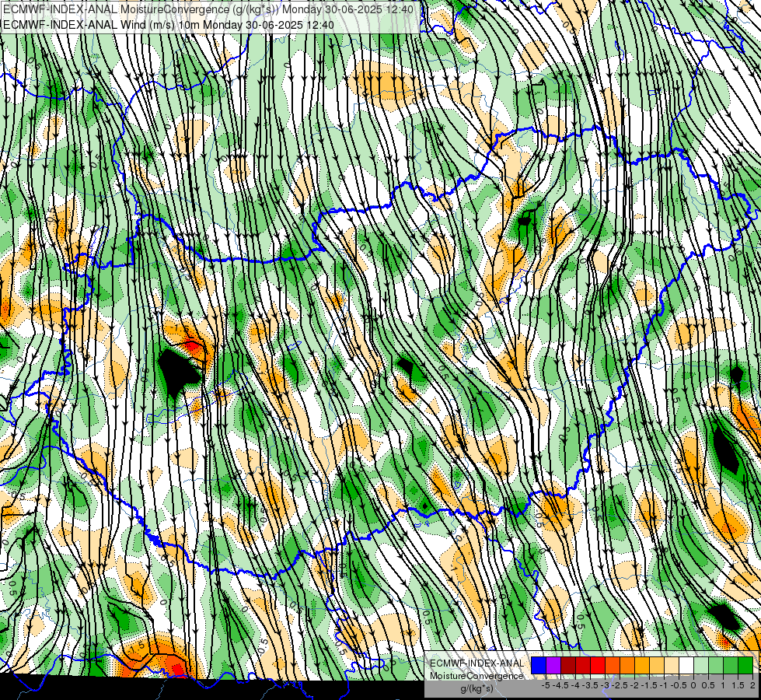The width and height of the screenshot is (761, 700).
Task: Pick the light green swatch (0.5 to 1)
Action: click(716, 665)
